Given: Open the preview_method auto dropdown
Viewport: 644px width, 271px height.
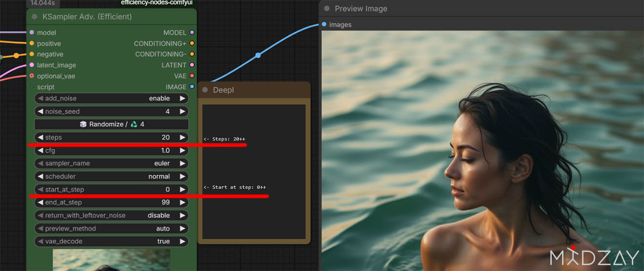Looking at the screenshot, I should click(111, 229).
